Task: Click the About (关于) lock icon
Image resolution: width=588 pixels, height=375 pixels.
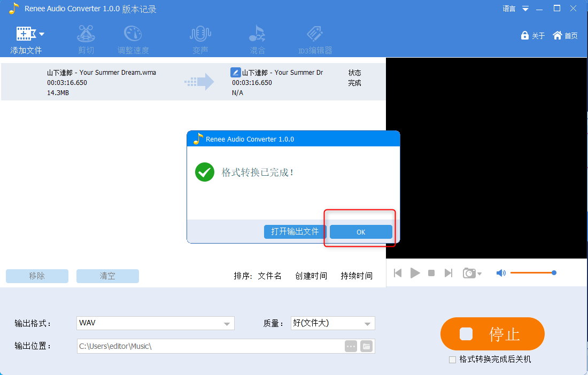Action: (524, 36)
